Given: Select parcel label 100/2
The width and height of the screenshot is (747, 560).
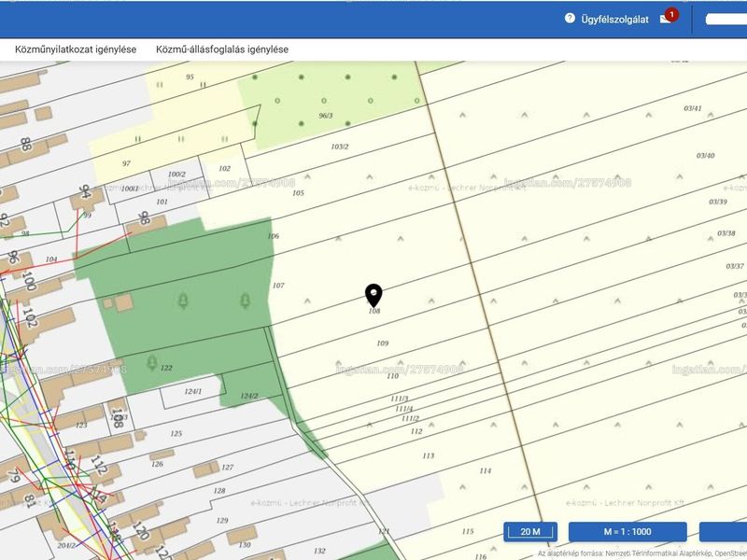Looking at the screenshot, I should [176, 175].
